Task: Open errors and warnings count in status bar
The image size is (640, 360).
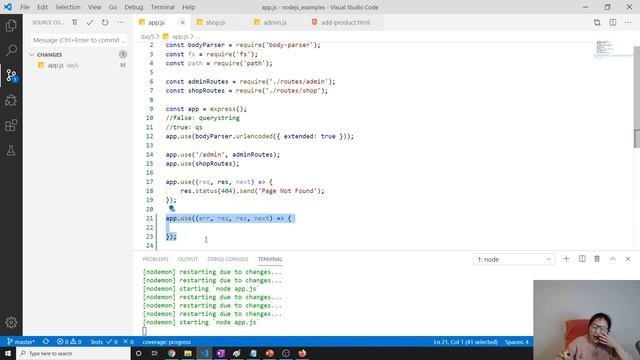Action: pos(69,342)
